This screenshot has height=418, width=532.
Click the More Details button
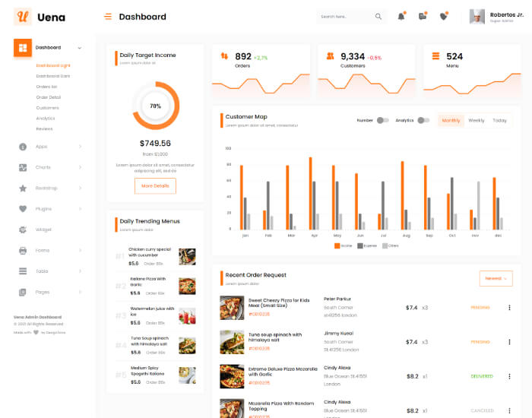155,185
